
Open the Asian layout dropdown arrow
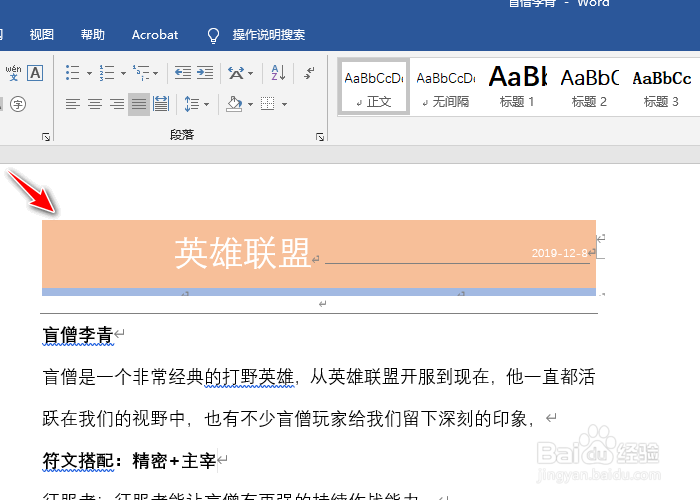(250, 73)
